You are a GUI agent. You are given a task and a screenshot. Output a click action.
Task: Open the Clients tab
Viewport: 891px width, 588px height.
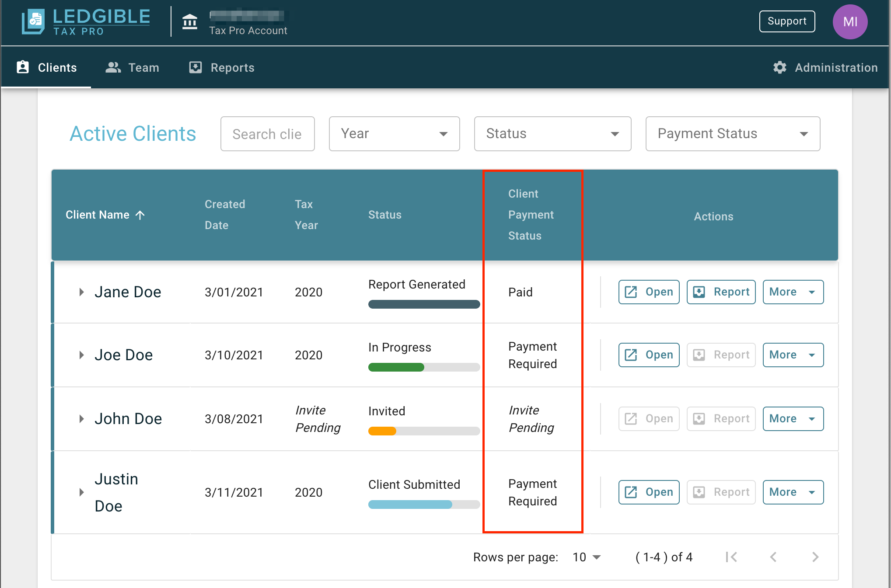(46, 67)
